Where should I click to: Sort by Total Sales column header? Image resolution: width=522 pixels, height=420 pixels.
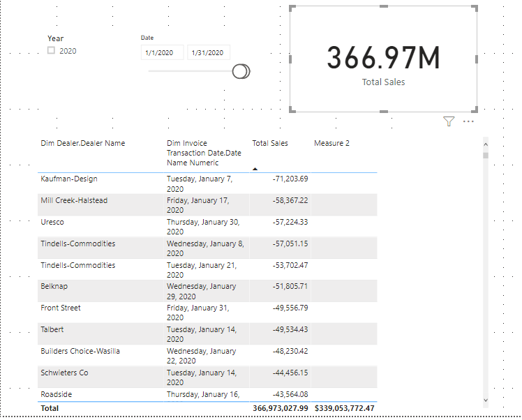(270, 143)
